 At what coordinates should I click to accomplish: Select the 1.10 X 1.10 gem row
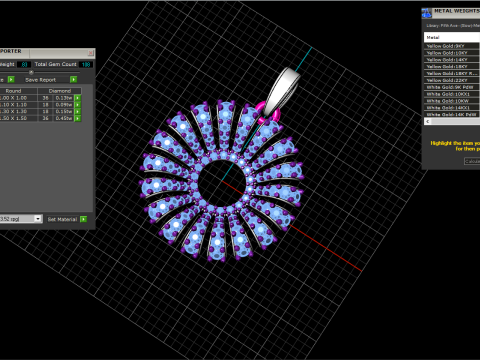point(40,105)
